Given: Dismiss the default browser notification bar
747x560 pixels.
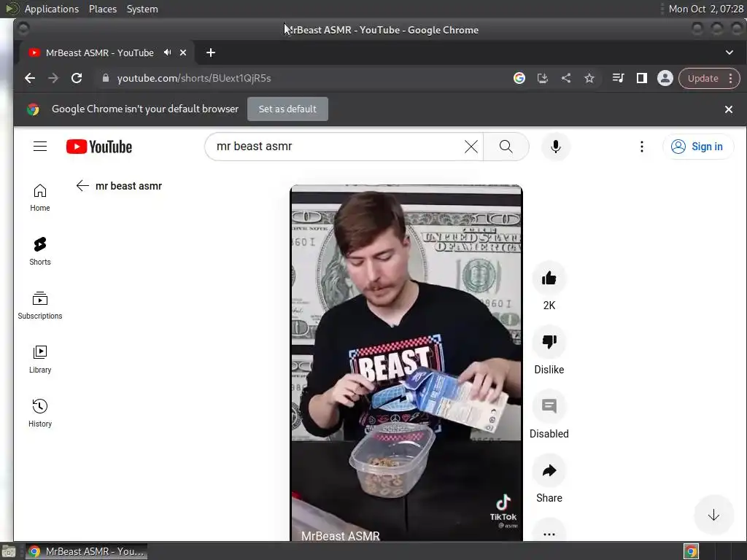Looking at the screenshot, I should coord(729,109).
